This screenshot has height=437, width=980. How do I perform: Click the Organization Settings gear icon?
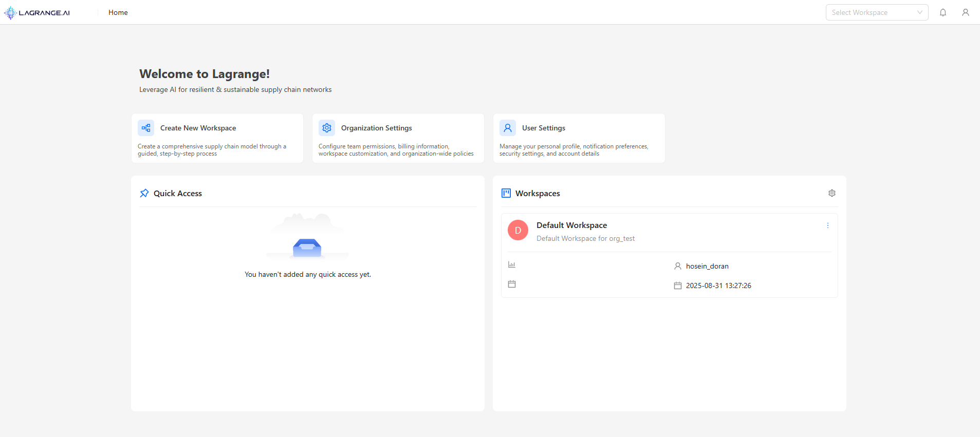pos(327,128)
